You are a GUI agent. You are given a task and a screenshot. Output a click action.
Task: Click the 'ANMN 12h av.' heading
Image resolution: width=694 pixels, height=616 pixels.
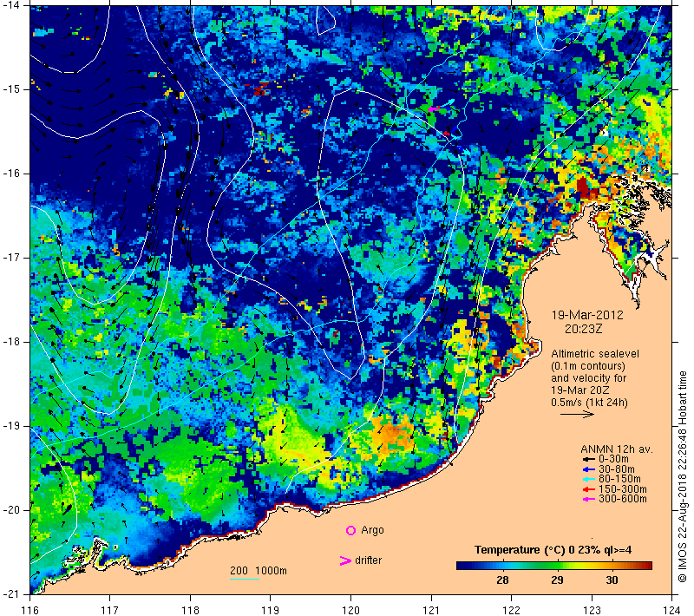point(617,449)
